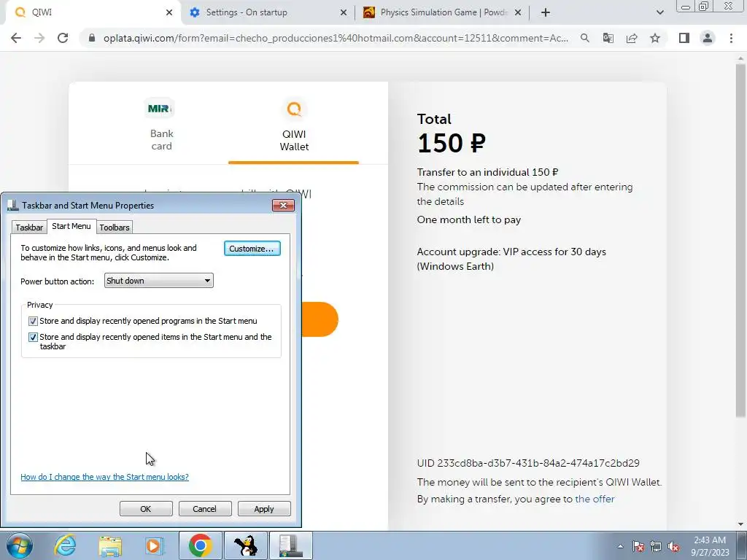The height and width of the screenshot is (560, 747).
Task: Select the Start Menu tab
Action: tap(71, 226)
